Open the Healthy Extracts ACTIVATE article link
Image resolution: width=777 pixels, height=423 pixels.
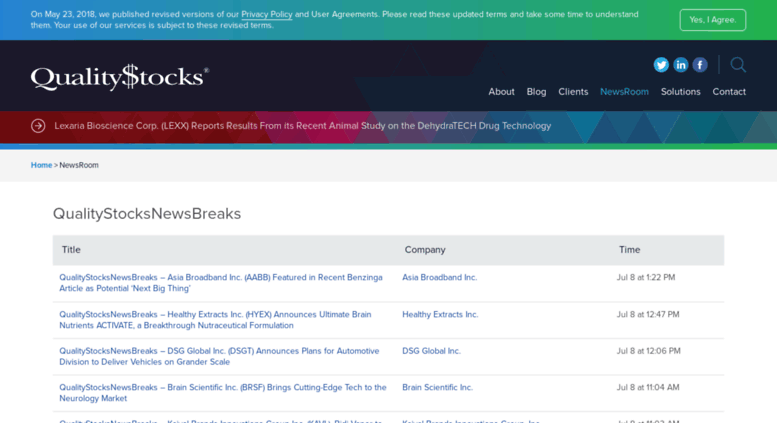tap(215, 320)
